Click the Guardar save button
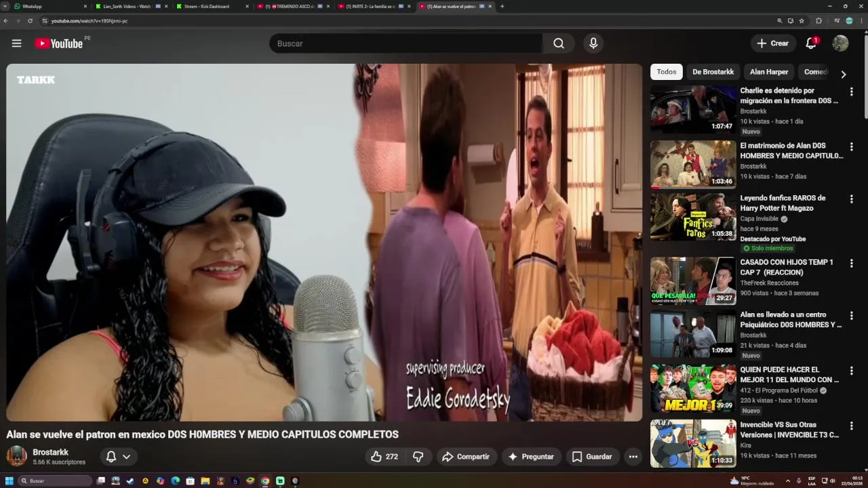This screenshot has height=488, width=868. tap(592, 457)
